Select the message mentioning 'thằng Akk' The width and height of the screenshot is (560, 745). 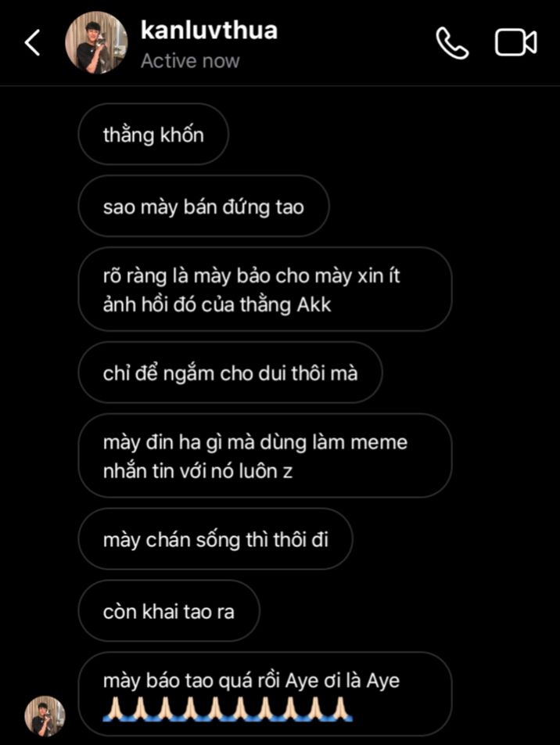265,290
